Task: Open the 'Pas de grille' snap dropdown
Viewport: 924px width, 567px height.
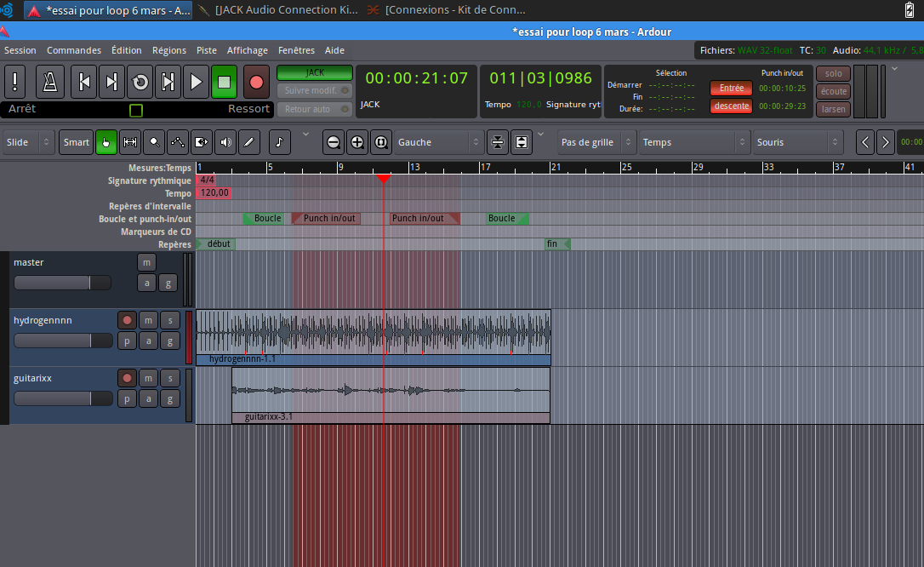Action: [596, 142]
